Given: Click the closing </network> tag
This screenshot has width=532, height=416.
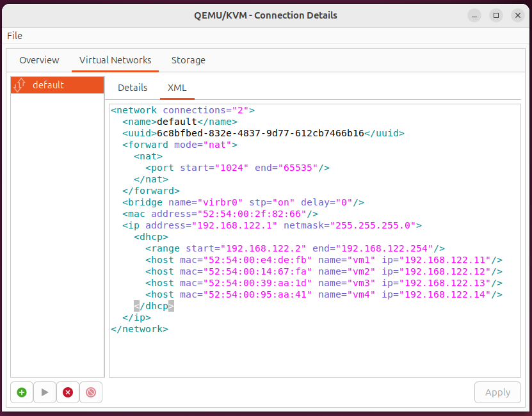Looking at the screenshot, I should pyautogui.click(x=140, y=330).
